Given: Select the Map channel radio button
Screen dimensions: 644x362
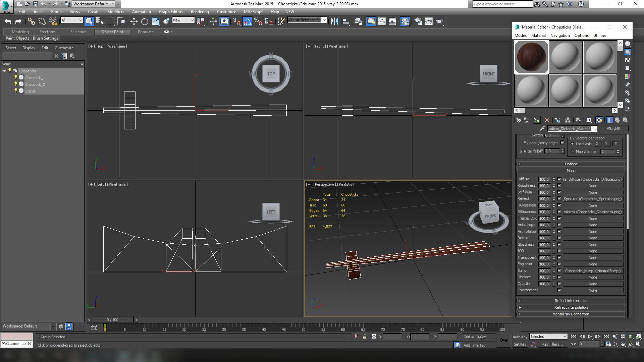Looking at the screenshot, I should point(573,152).
